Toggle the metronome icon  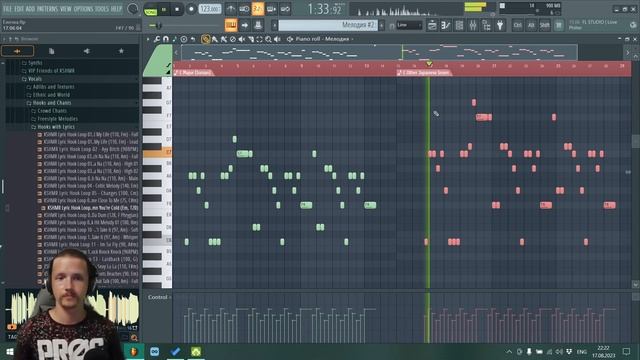pyautogui.click(x=231, y=9)
